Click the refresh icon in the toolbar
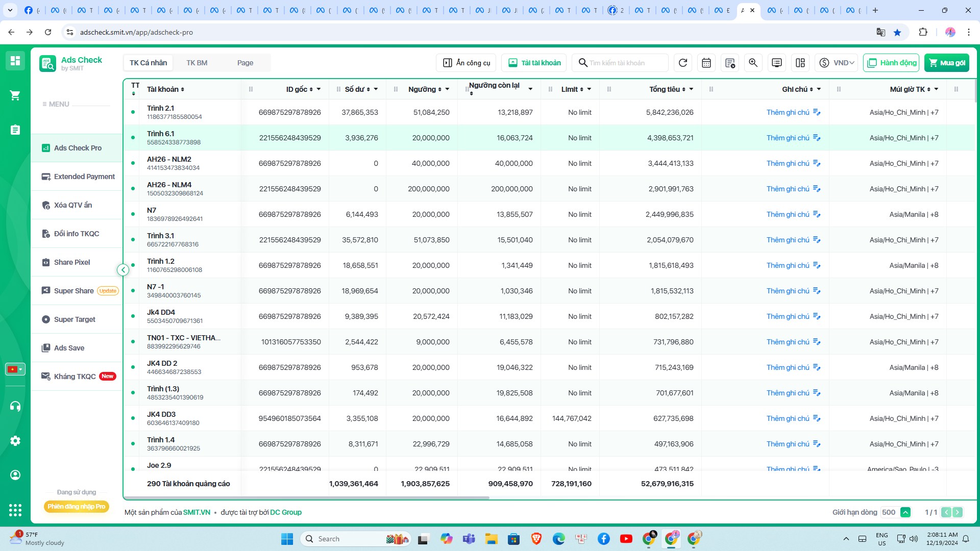Viewport: 980px width, 551px height. (x=683, y=63)
